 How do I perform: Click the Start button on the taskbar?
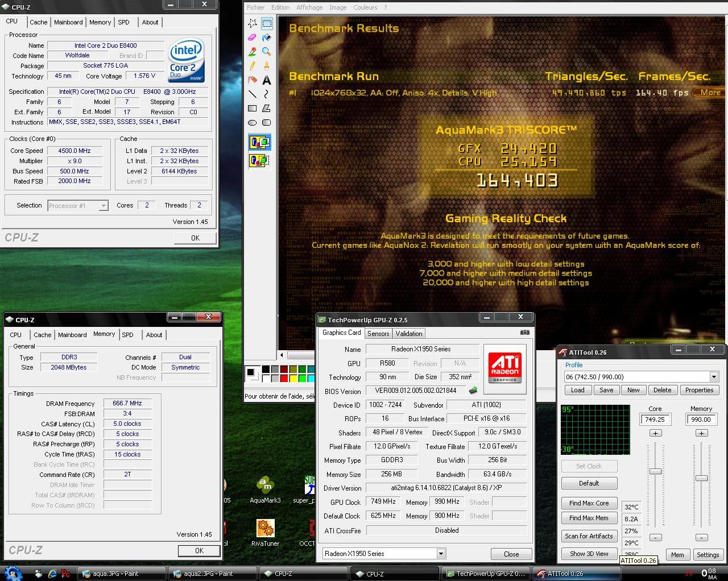point(13,573)
